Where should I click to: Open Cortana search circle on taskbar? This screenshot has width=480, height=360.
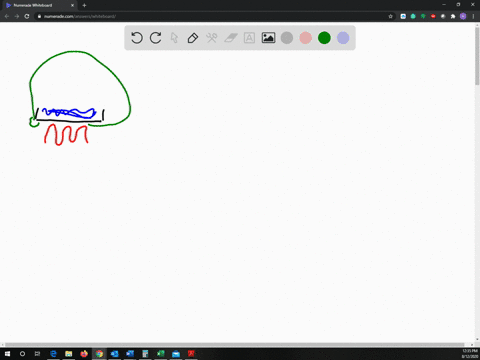pyautogui.click(x=22, y=354)
